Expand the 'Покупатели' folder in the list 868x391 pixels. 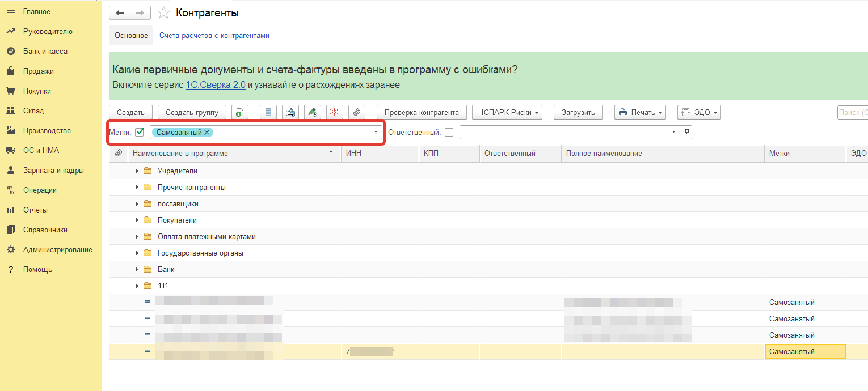[x=137, y=220]
